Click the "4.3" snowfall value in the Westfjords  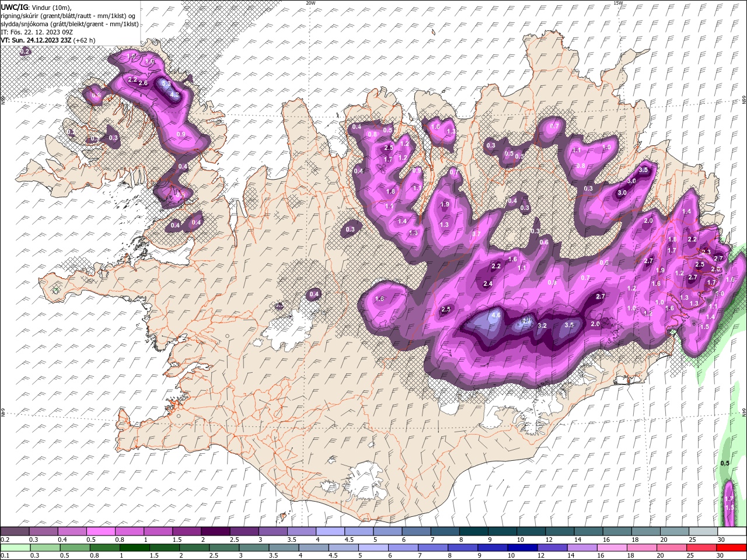pyautogui.click(x=174, y=94)
